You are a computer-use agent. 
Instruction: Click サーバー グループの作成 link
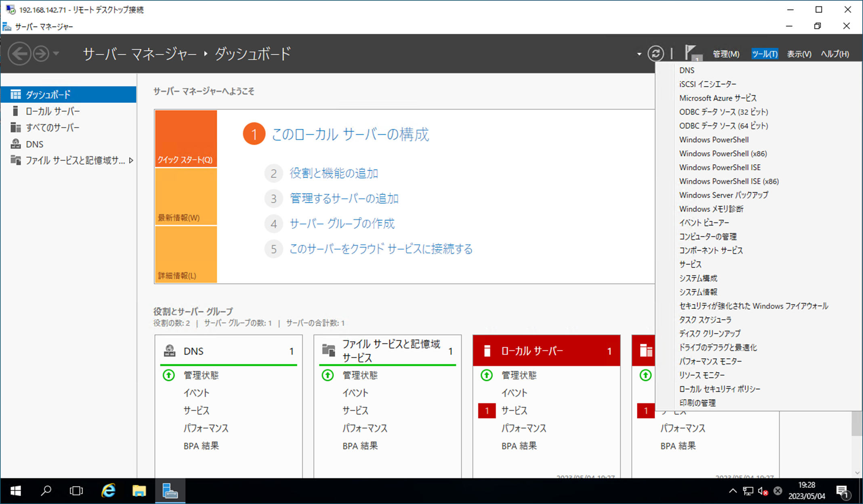[x=342, y=224]
